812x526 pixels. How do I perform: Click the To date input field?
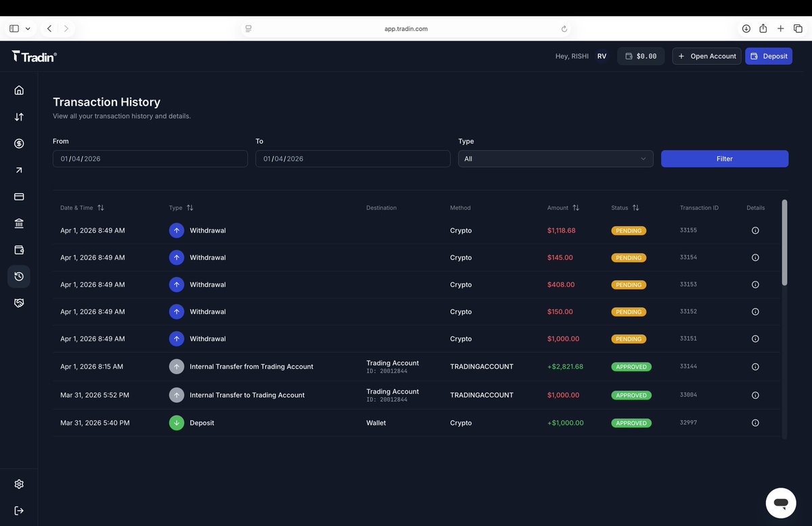(353, 158)
